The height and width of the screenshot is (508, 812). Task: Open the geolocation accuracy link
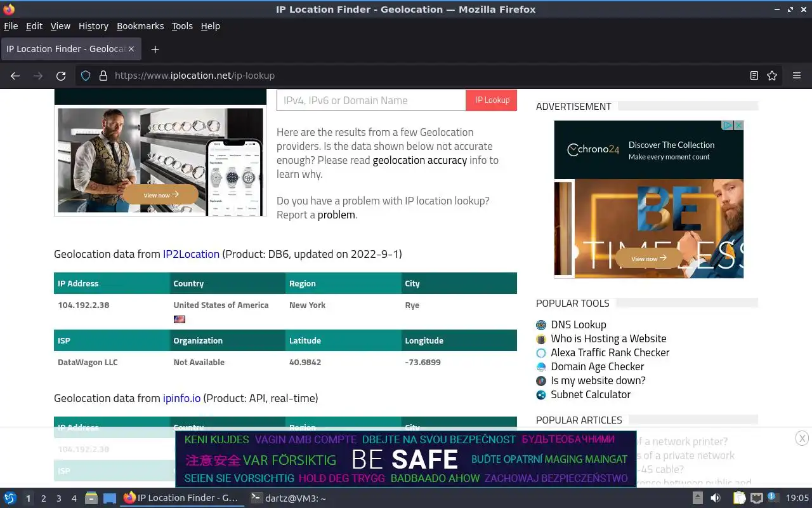click(420, 160)
